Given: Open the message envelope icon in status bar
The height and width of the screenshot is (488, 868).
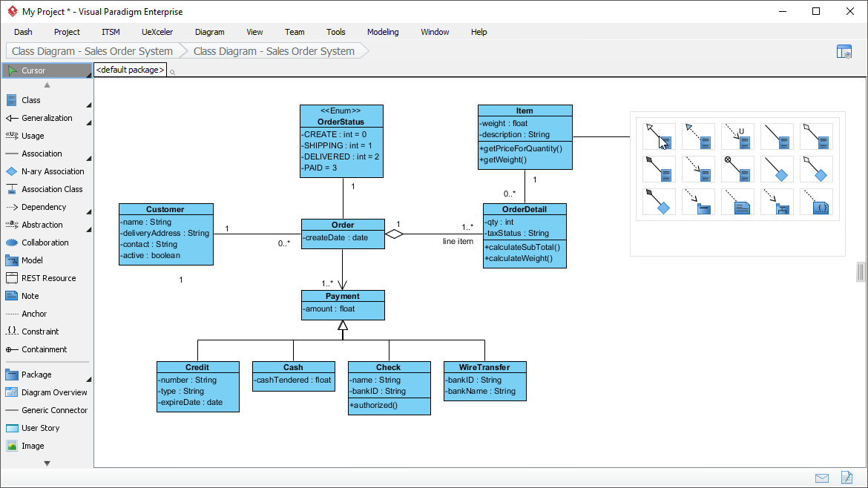Looking at the screenshot, I should pyautogui.click(x=822, y=478).
